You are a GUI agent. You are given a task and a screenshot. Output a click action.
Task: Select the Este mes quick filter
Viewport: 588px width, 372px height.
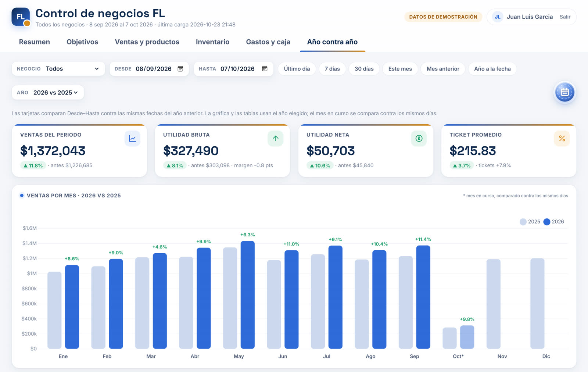click(400, 69)
